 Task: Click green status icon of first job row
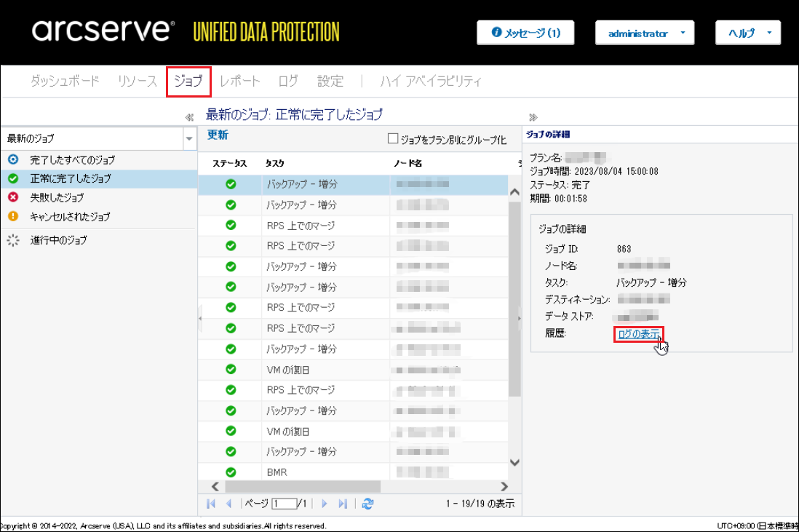click(231, 184)
